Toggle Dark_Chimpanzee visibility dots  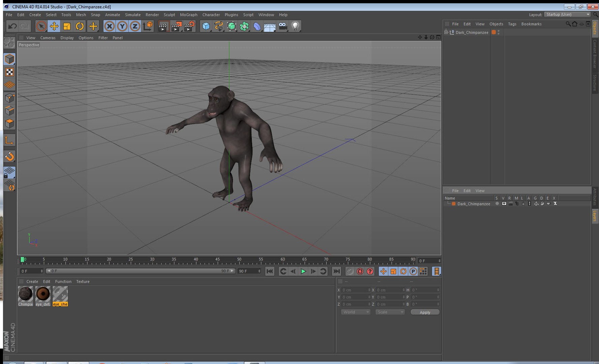(499, 32)
